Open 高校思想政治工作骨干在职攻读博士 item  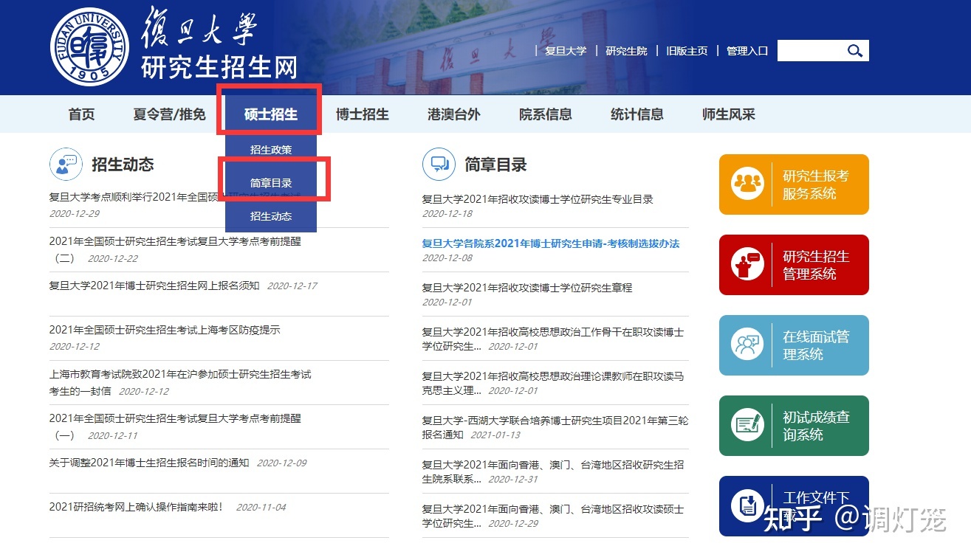(x=553, y=339)
